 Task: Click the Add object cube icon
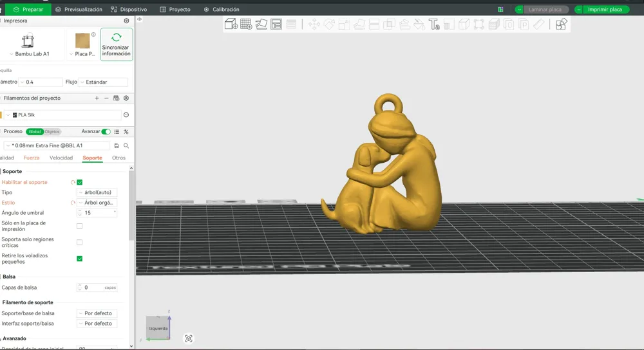point(231,24)
